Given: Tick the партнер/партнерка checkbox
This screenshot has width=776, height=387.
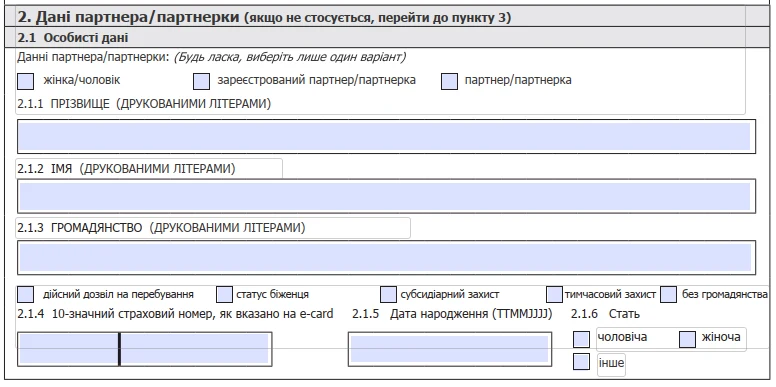Looking at the screenshot, I should [x=449, y=81].
